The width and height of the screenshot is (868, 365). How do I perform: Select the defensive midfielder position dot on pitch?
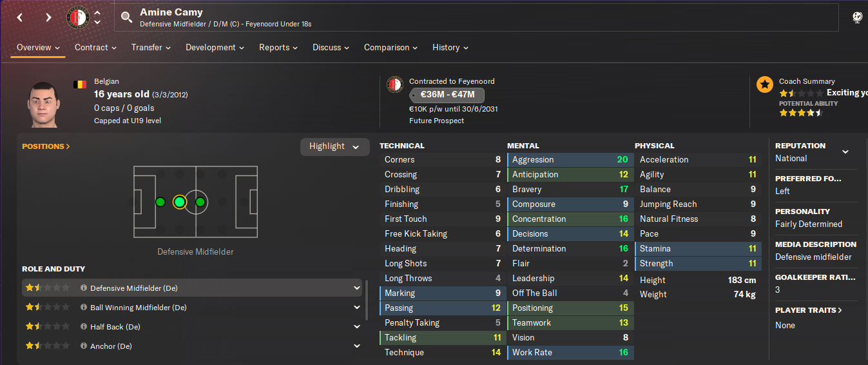click(179, 202)
